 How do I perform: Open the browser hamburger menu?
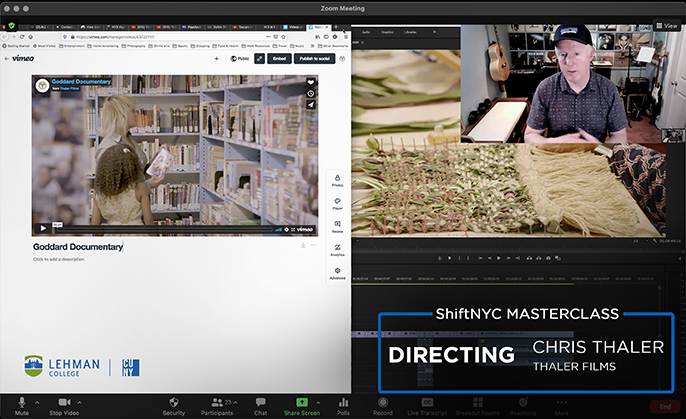point(346,37)
